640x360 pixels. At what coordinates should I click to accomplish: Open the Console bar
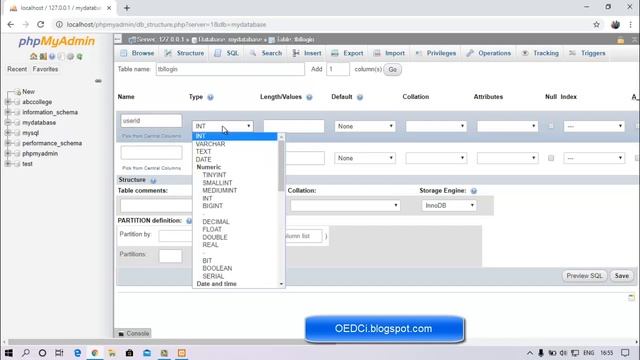tap(133, 333)
